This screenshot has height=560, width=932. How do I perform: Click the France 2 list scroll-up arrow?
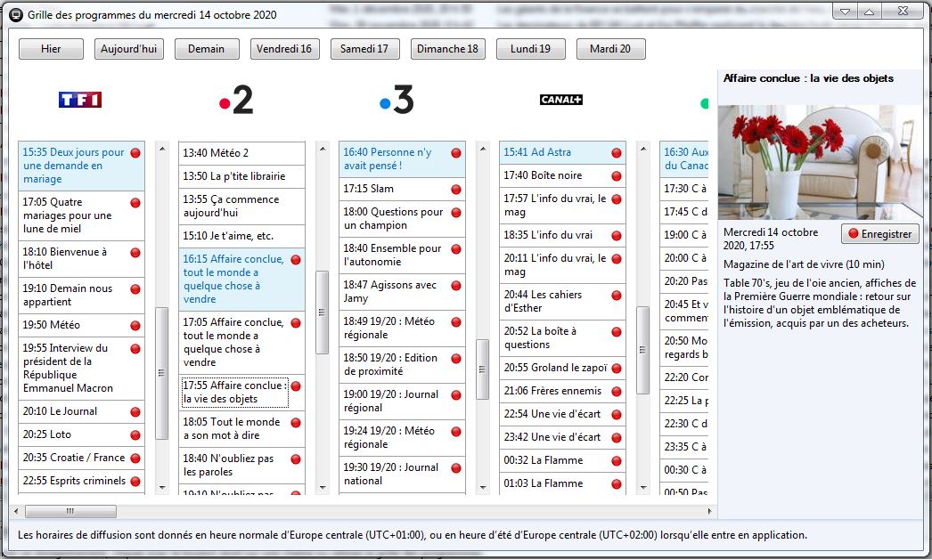[323, 149]
